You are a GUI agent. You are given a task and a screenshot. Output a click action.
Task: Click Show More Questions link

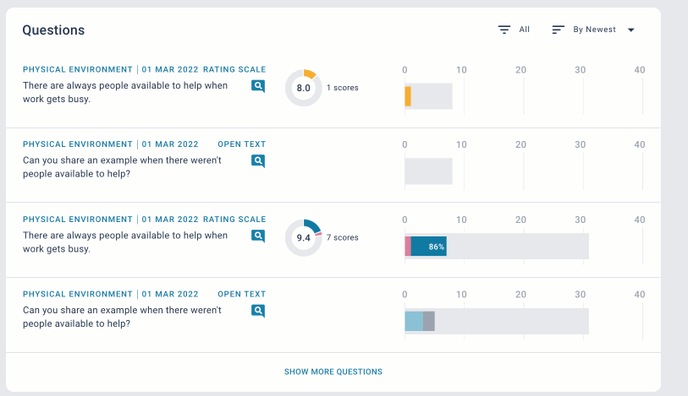point(333,372)
